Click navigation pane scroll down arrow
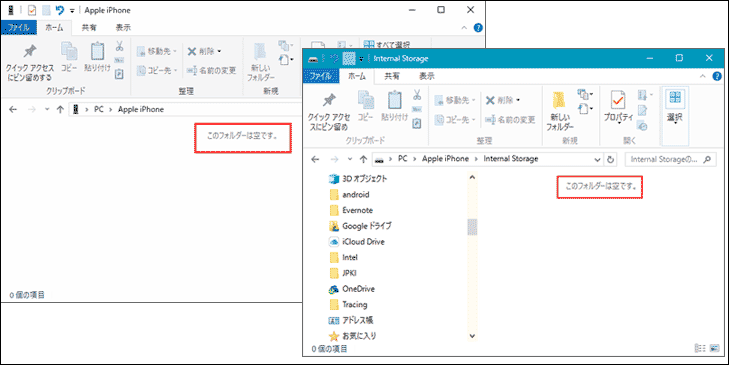Screen dimensions: 729x365 472,336
